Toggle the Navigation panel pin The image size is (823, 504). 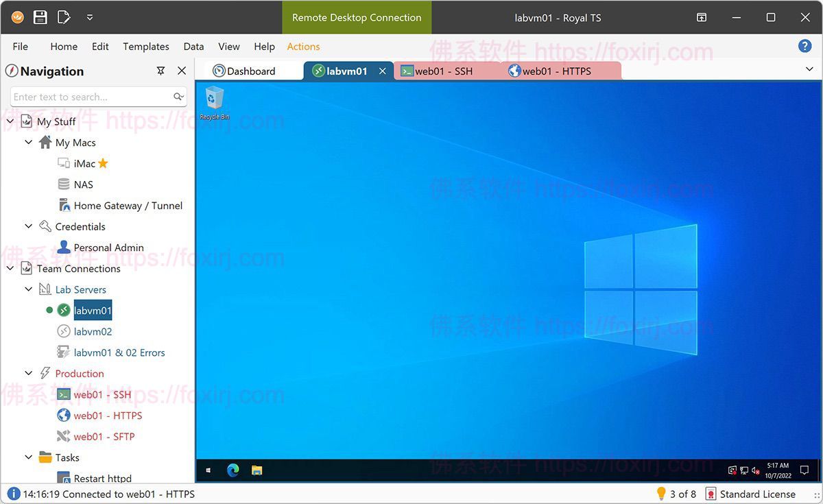coord(160,71)
